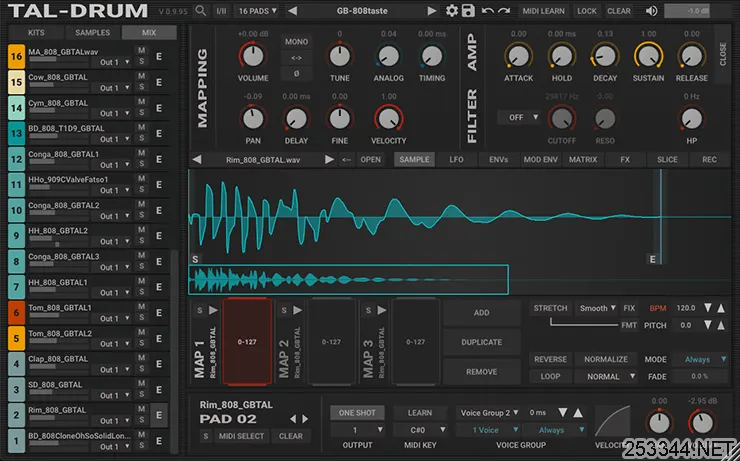Save preset with the floppy disk icon

pos(468,10)
